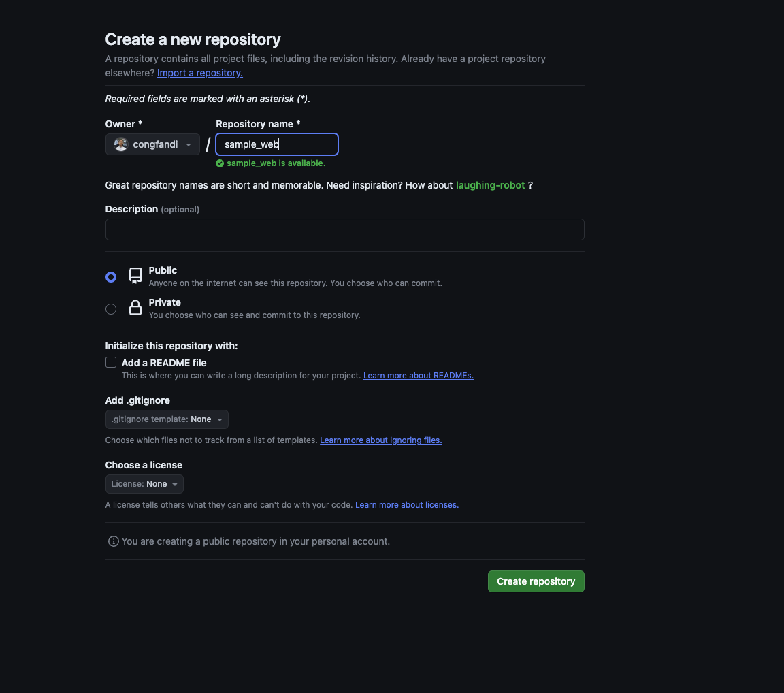Enable the Add a README file checkbox
Viewport: 784px width, 693px height.
(111, 362)
